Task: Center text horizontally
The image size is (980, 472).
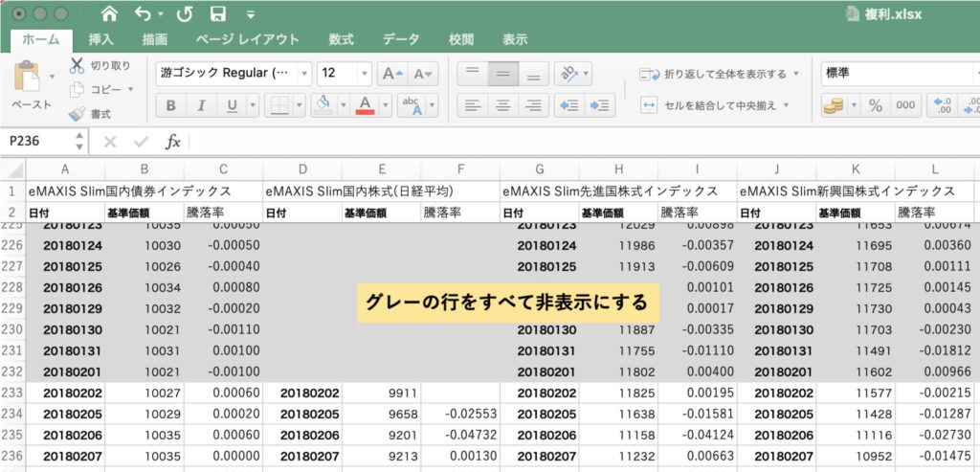Action: 503,105
